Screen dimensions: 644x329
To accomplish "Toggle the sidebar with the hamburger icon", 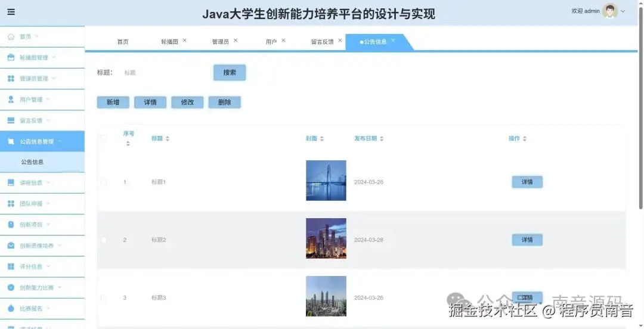I will 11,12.
